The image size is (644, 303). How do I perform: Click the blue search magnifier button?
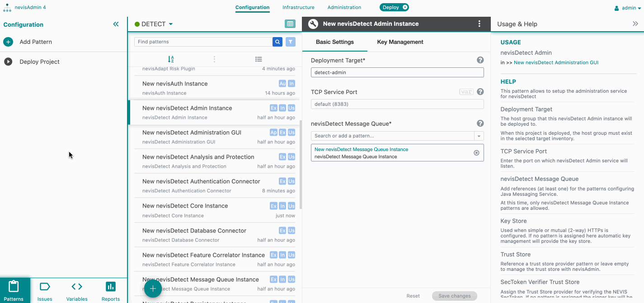pyautogui.click(x=277, y=42)
